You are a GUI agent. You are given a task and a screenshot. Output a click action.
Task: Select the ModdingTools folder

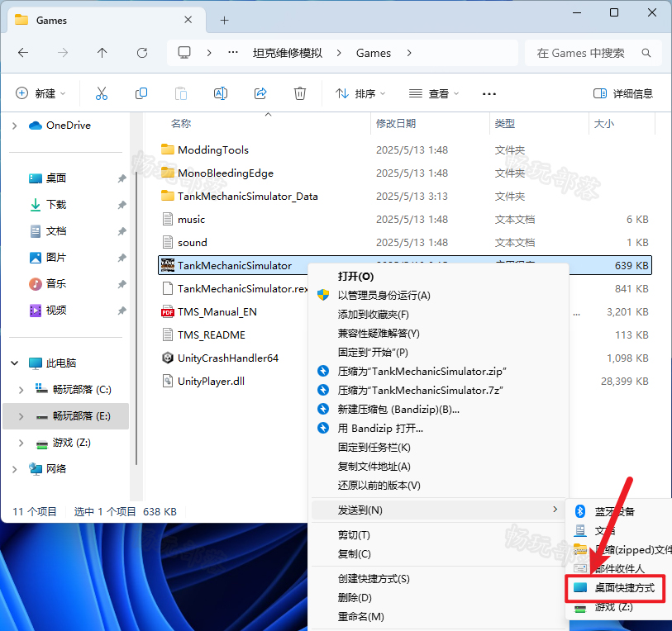click(x=213, y=150)
